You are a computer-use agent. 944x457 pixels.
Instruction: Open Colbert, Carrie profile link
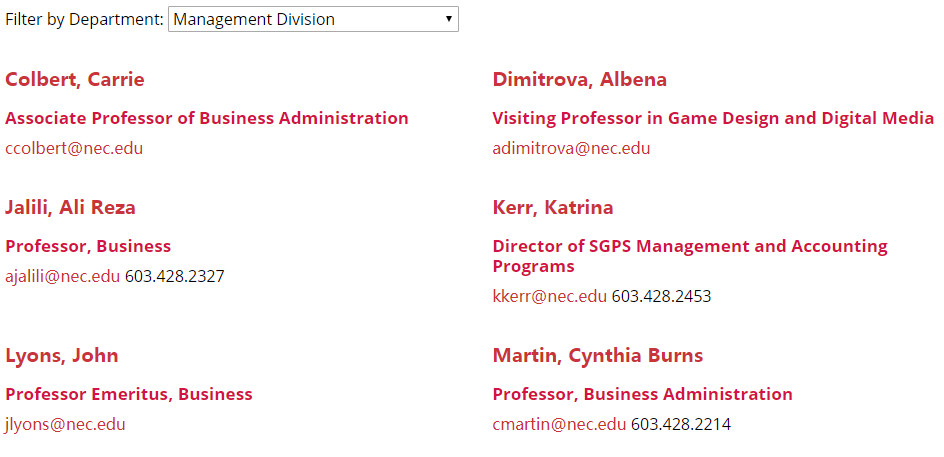(75, 80)
